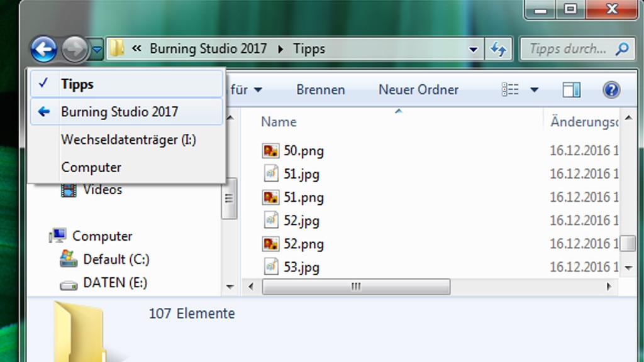This screenshot has width=644, height=362.
Task: Click the folder icon in address bar
Action: (x=117, y=49)
